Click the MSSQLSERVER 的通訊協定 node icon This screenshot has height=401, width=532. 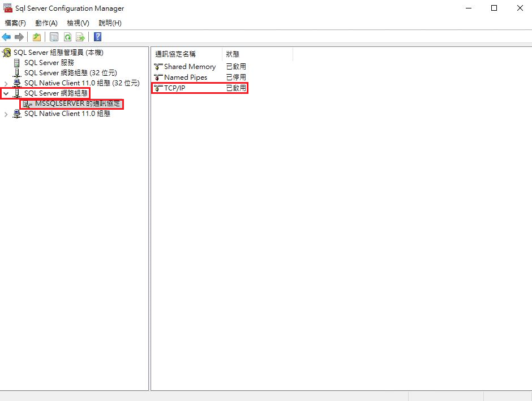[x=28, y=104]
